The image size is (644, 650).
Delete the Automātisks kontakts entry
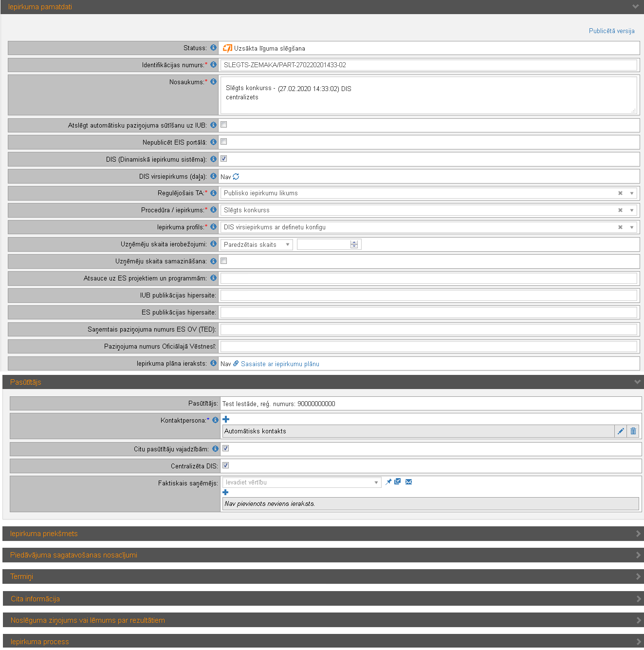[x=633, y=431]
